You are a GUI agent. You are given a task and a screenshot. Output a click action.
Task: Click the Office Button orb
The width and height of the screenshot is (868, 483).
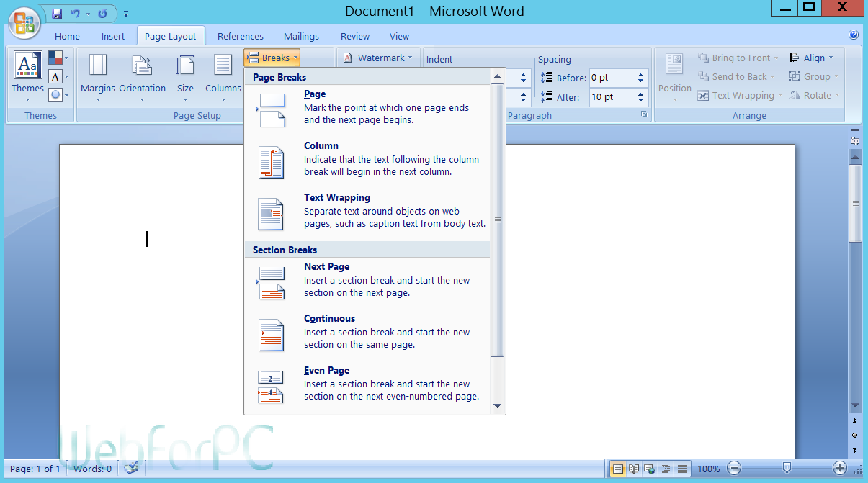[23, 24]
